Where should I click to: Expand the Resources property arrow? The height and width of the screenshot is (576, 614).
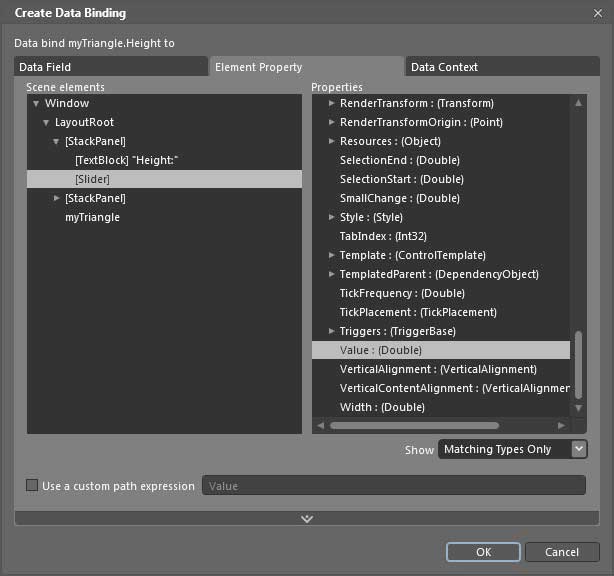[331, 141]
